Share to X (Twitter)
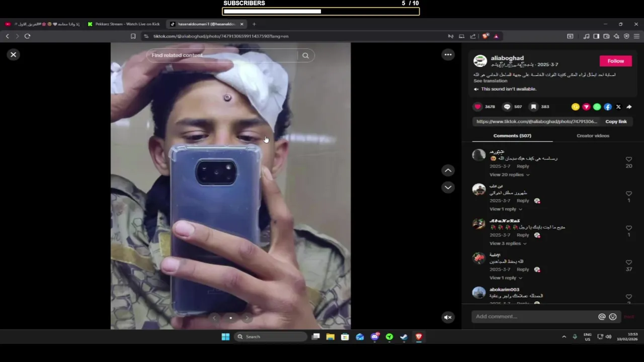 618,107
